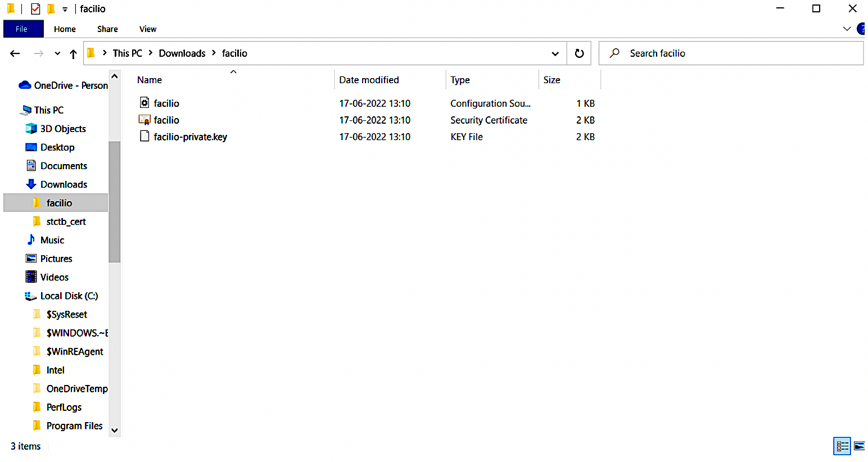Switch to large thumbnails view
This screenshot has height=462, width=868.
pyautogui.click(x=858, y=446)
